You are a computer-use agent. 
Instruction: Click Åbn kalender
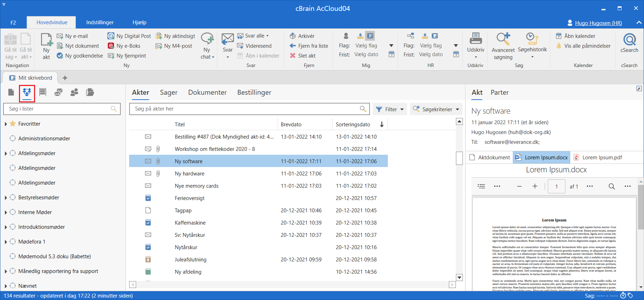click(x=576, y=36)
